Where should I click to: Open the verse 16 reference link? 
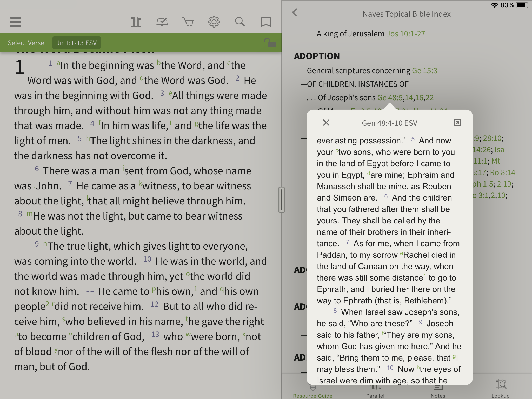[419, 98]
